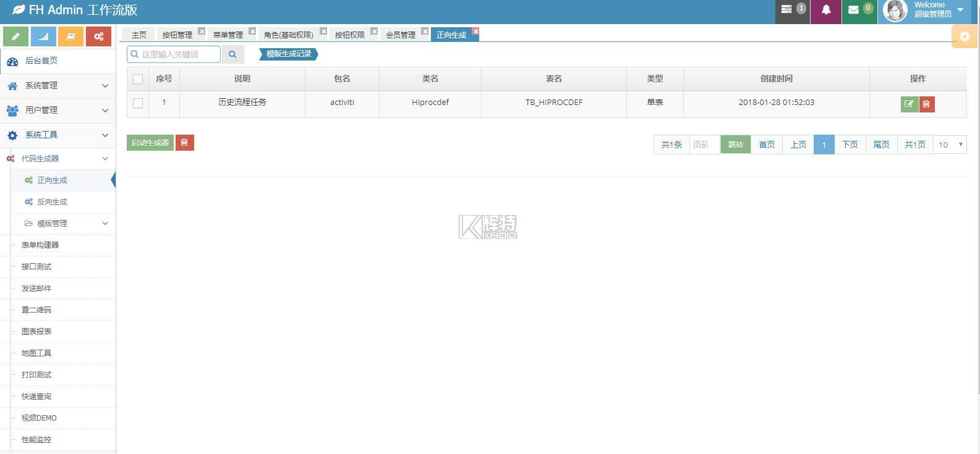The image size is (980, 454).
Task: Click the 启动生成器 button
Action: pyautogui.click(x=150, y=143)
